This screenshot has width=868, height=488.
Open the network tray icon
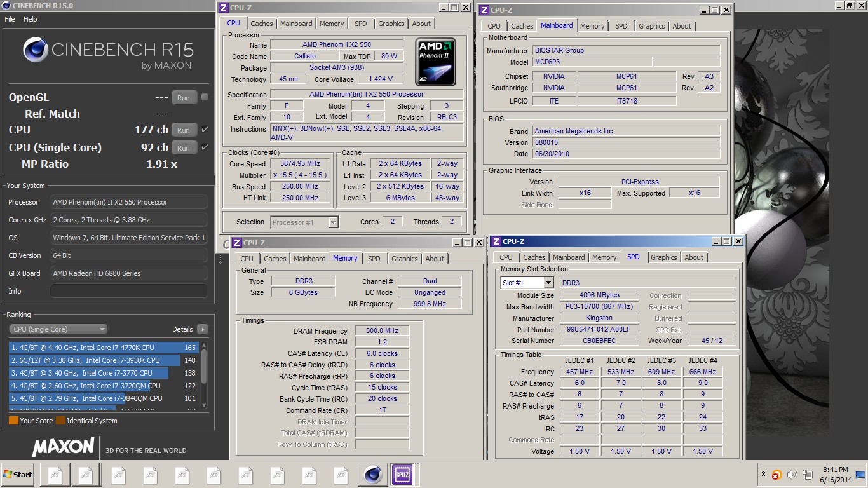coord(808,475)
